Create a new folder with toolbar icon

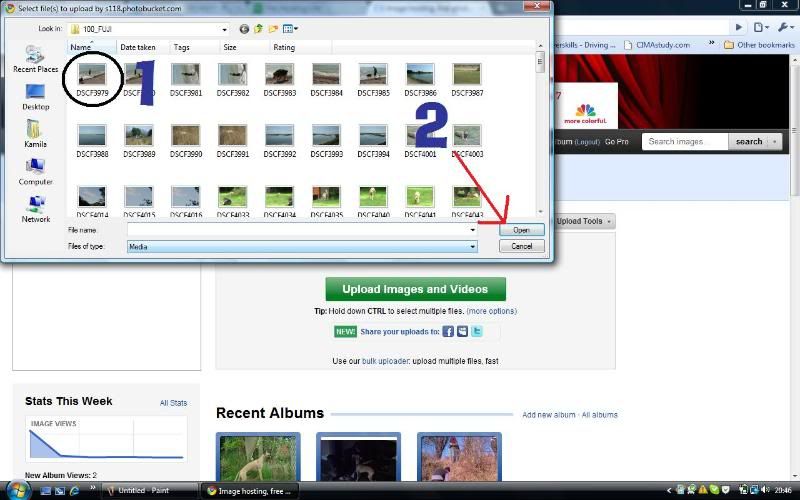click(272, 30)
